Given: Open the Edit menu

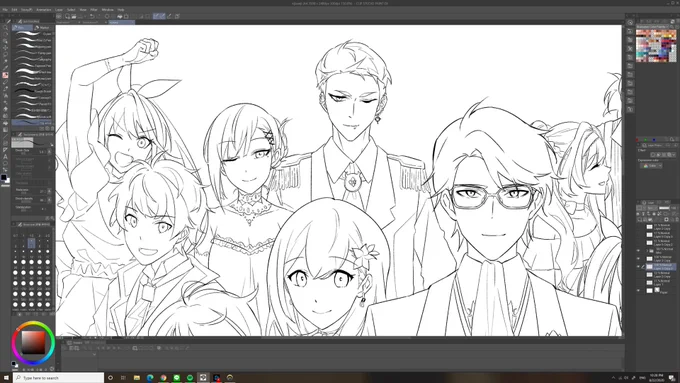Looking at the screenshot, I should pyautogui.click(x=14, y=10).
